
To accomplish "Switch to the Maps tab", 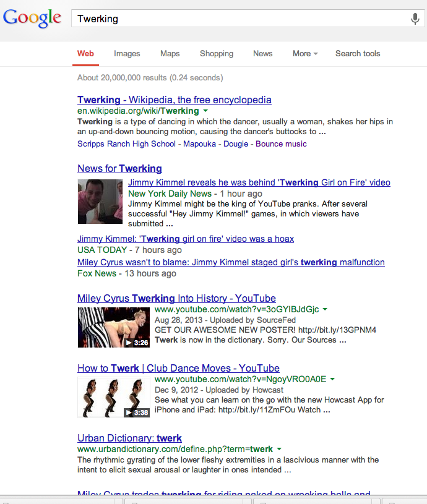I will click(x=170, y=54).
